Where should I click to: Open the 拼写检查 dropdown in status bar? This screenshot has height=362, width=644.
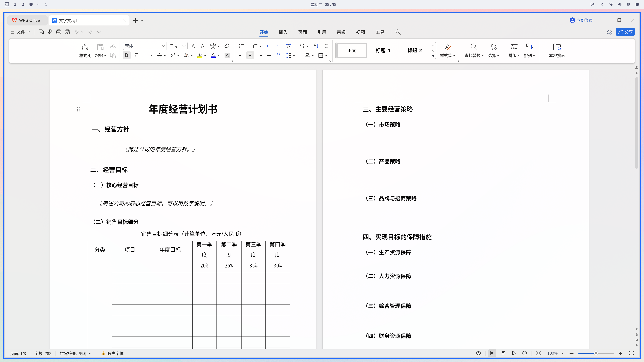click(75, 353)
